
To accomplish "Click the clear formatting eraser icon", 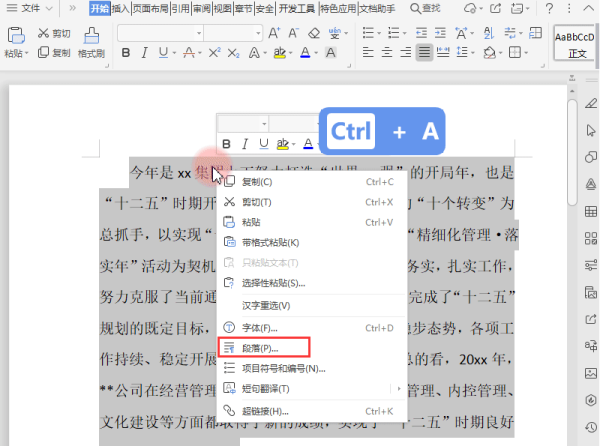I will pyautogui.click(x=314, y=33).
